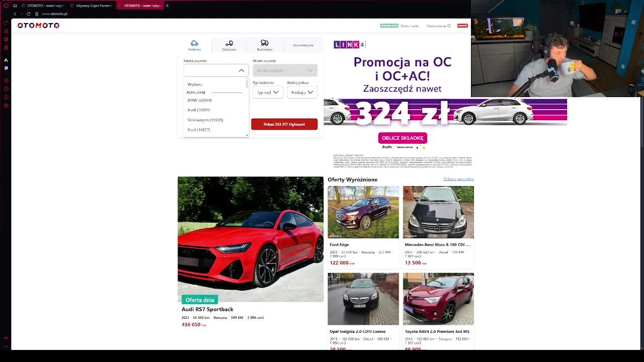Open the Opera sidebar settings gear
This screenshot has height=362, width=644.
pos(6,106)
